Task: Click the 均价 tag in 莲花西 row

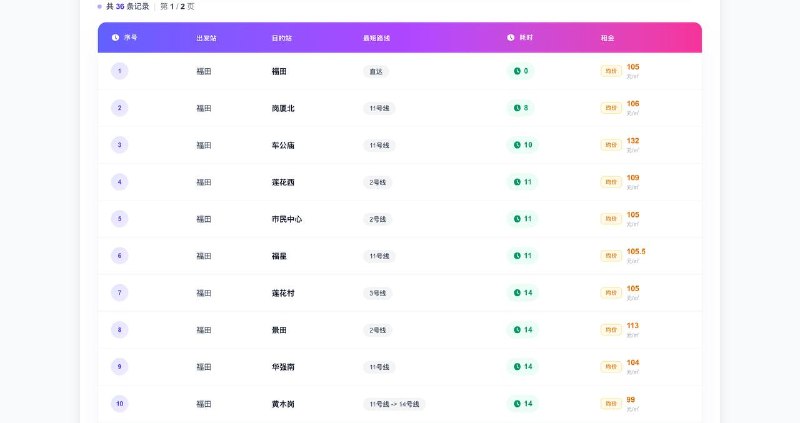Action: [611, 182]
